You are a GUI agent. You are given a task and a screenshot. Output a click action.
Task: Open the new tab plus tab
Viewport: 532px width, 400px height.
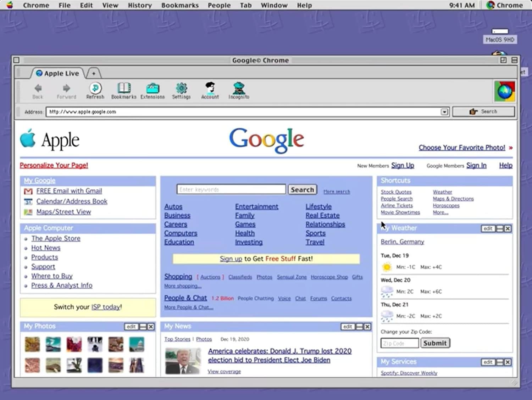[94, 73]
